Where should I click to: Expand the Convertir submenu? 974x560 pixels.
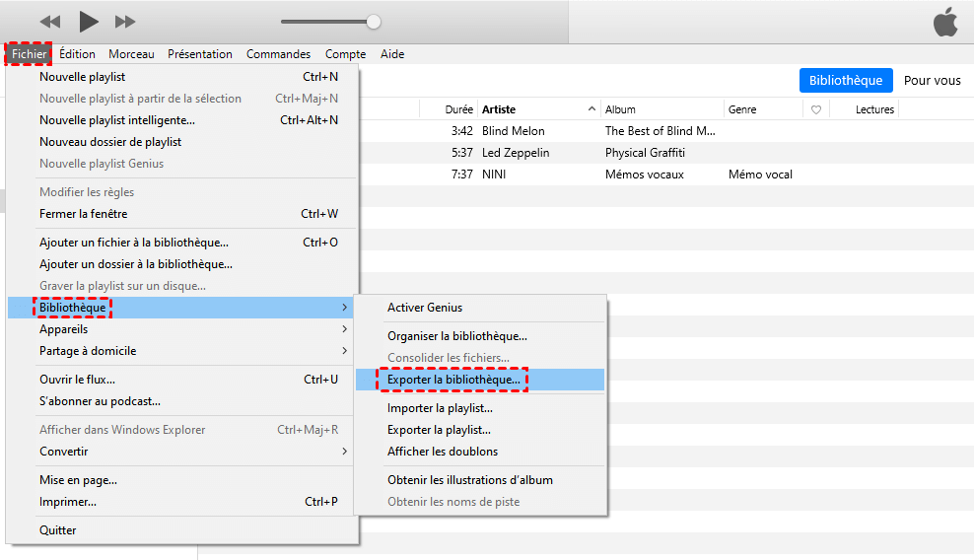pyautogui.click(x=344, y=452)
